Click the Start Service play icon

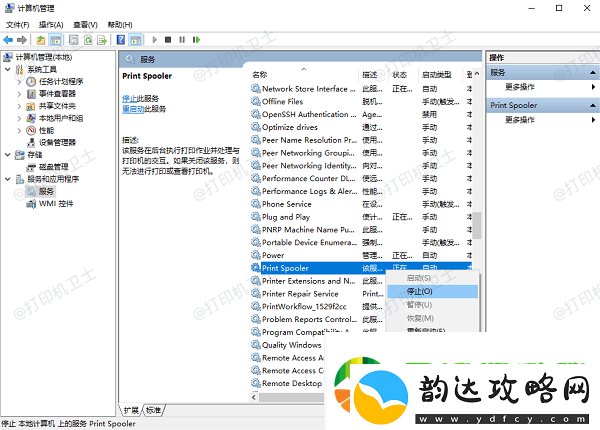tap(155, 40)
